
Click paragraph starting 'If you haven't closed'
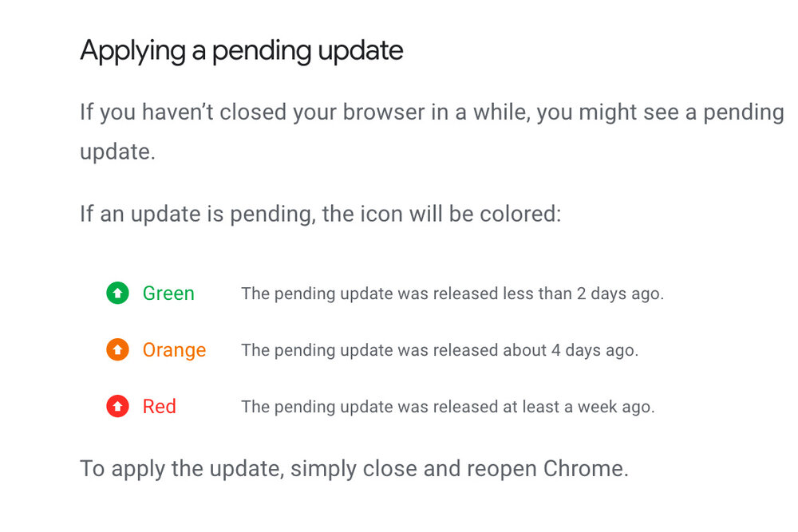[432, 132]
